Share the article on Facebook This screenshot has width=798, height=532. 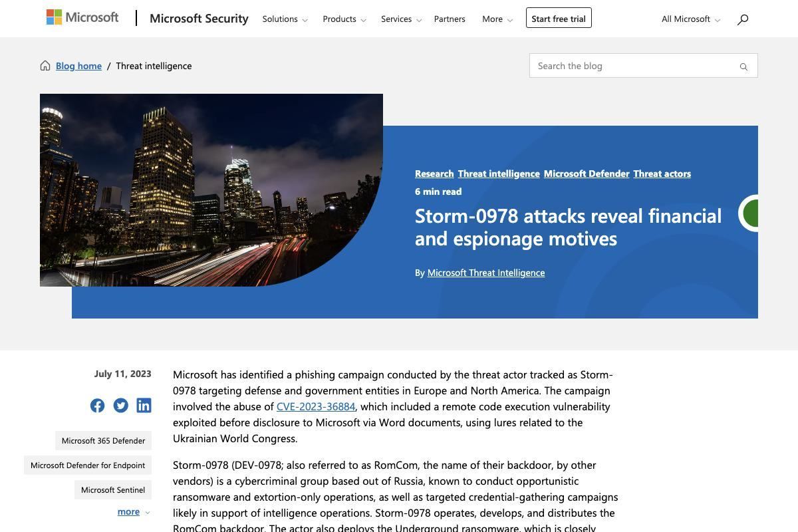(x=98, y=406)
